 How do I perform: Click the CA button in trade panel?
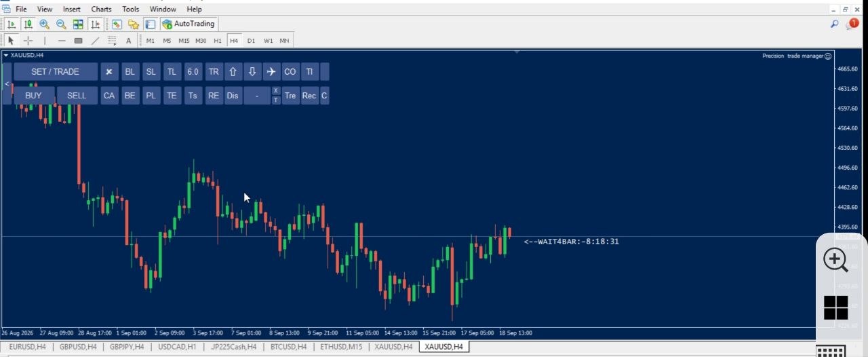109,96
